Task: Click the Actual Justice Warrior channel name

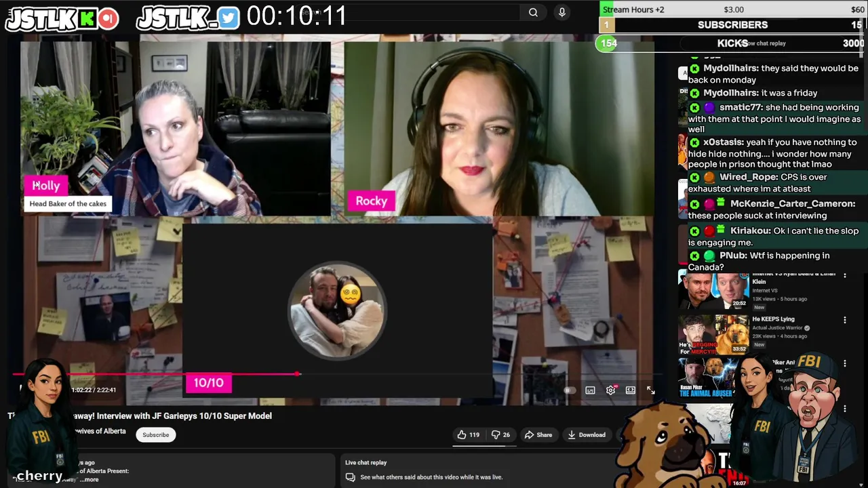Action: pyautogui.click(x=778, y=328)
